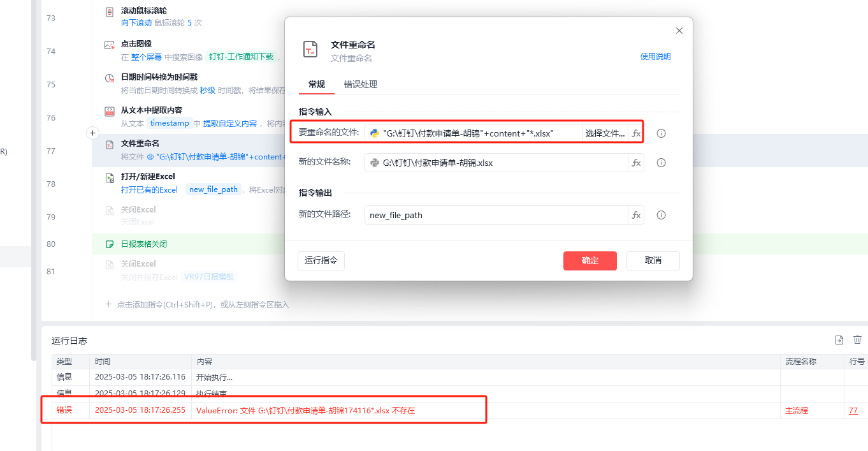Click the 点击图像 step icon
Viewport: 868px width, 451px height.
109,45
